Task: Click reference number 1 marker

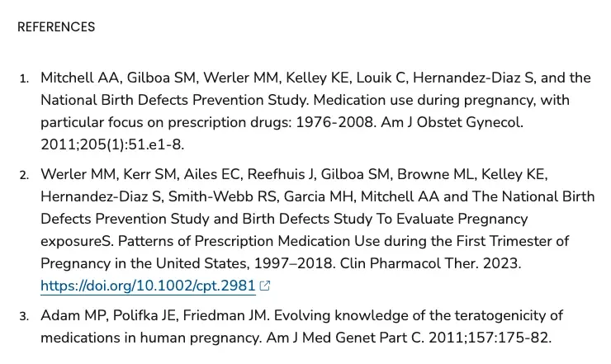Action: [x=24, y=79]
